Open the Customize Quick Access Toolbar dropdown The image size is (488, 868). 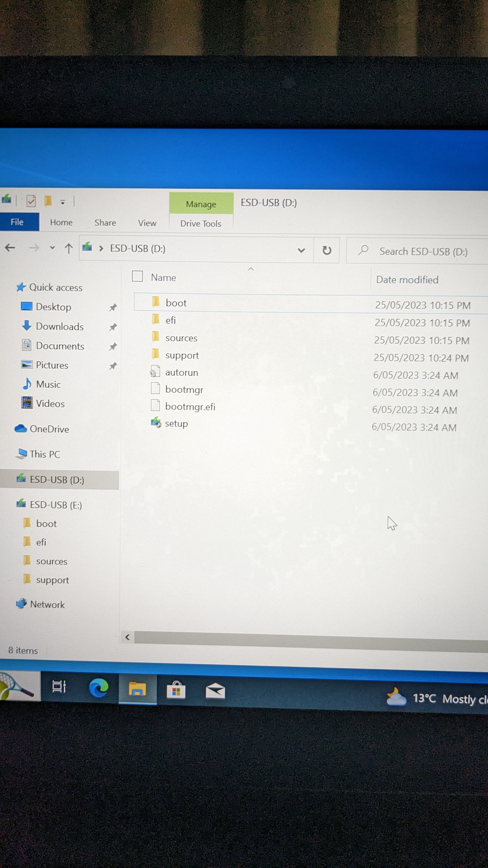pyautogui.click(x=63, y=202)
